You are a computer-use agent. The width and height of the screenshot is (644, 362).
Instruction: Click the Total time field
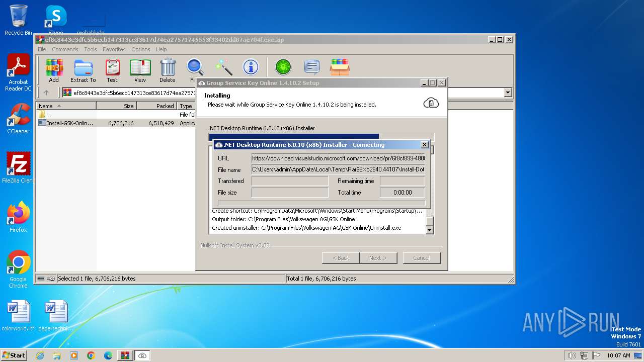click(x=403, y=193)
